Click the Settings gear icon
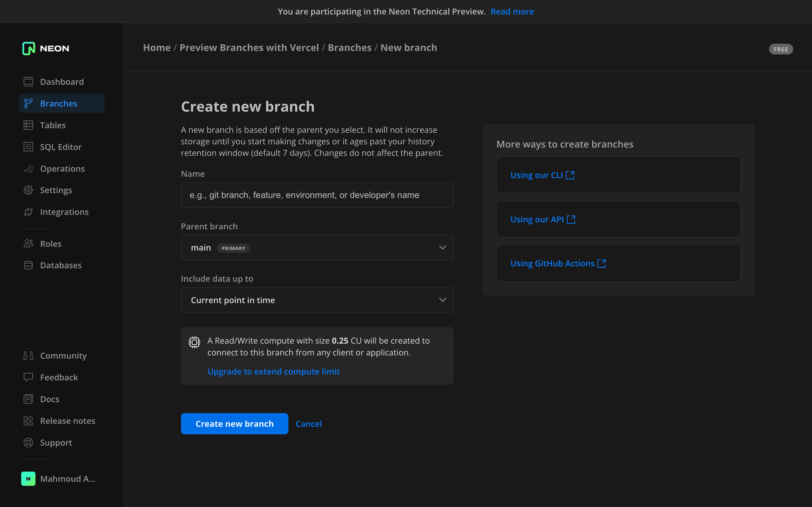 pyautogui.click(x=28, y=190)
